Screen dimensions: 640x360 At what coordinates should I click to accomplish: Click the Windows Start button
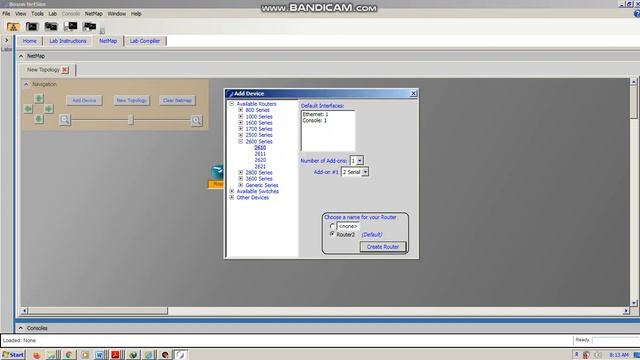tap(13, 355)
